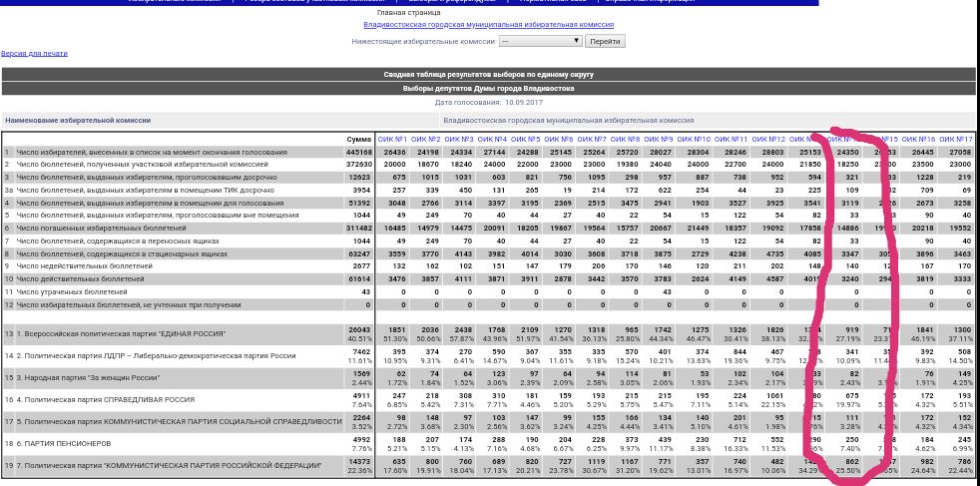The image size is (980, 486).
Task: Click КОММУНИСТИЧЕСКАЯ ПАРТИЯ РОССИЙСКОЙ ФЕДЕРАЦИИ row label
Action: 169,465
